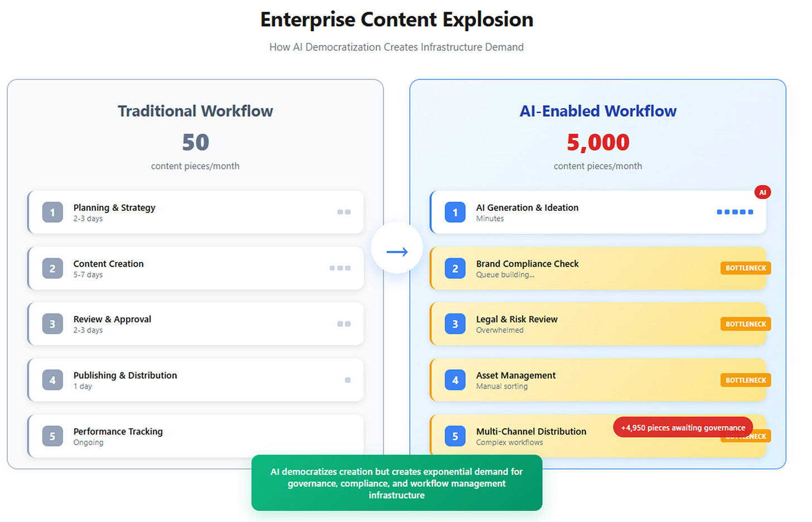Switch to the AI-Enabled Workflow panel
Viewport: 812px width, 522px height.
[597, 110]
